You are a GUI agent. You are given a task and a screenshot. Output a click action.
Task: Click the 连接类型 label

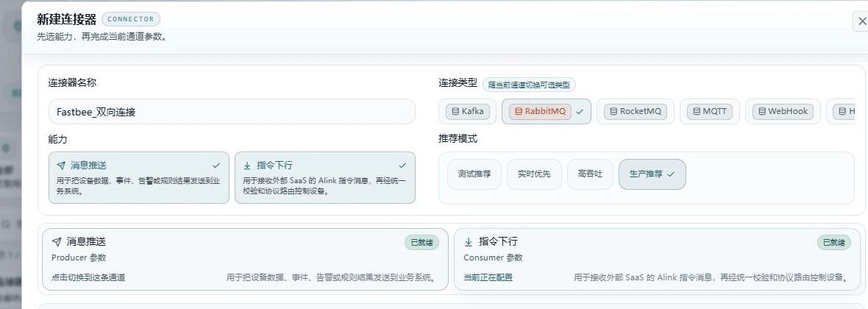click(458, 83)
